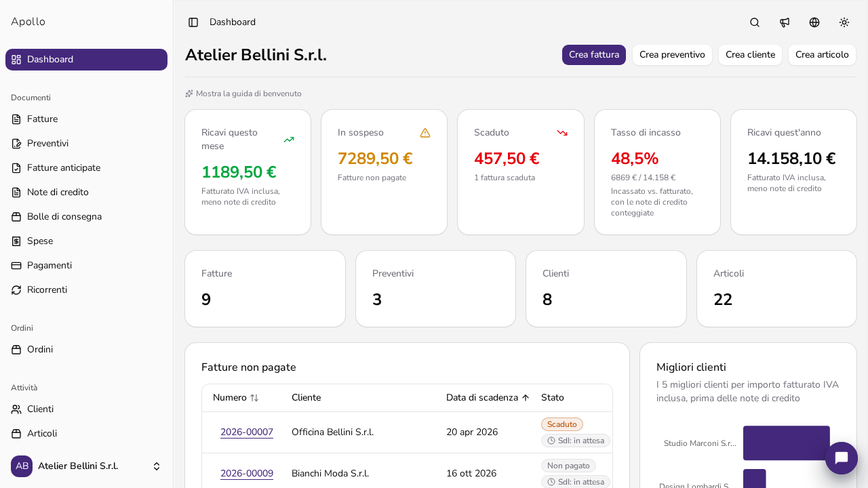Open Ricorrenti in the sidebar
Screen dimensions: 868x488
coord(86,290)
